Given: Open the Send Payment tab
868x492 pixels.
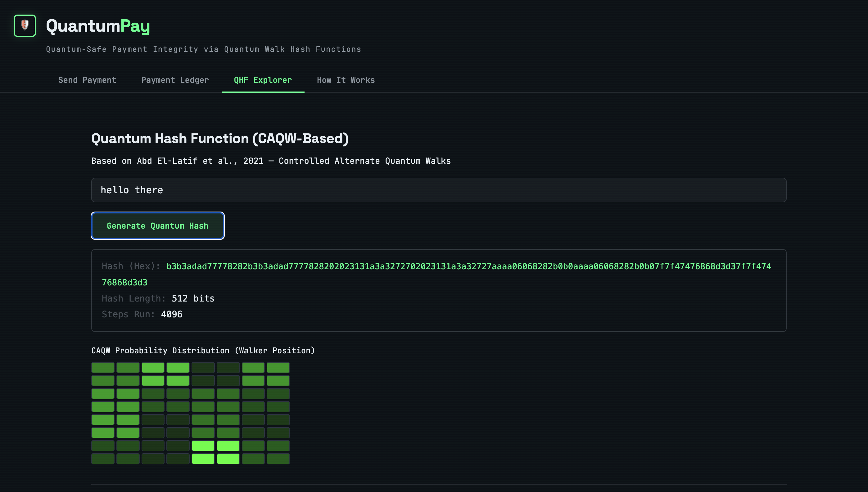Looking at the screenshot, I should tap(87, 80).
